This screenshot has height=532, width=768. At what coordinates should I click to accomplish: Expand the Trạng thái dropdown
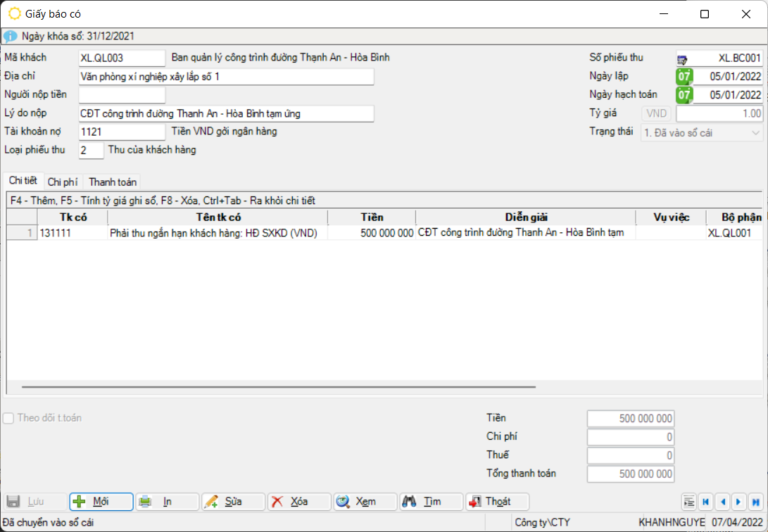point(756,132)
